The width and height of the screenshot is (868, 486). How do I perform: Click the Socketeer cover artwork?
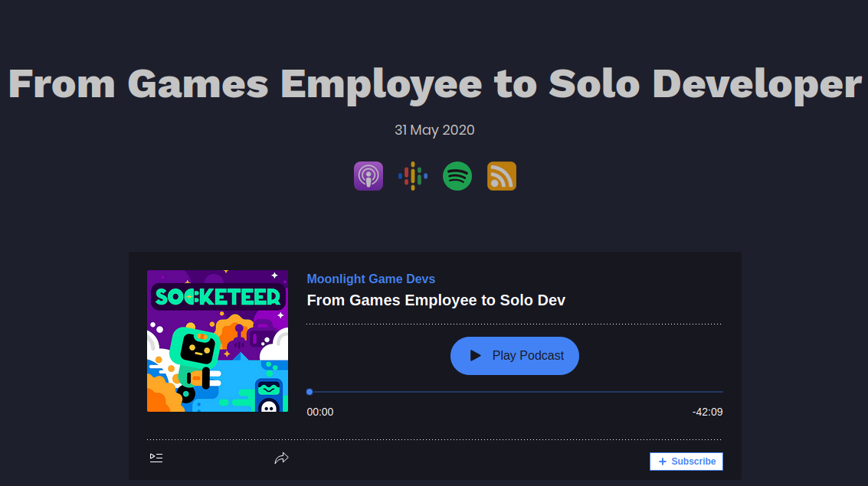click(x=218, y=341)
